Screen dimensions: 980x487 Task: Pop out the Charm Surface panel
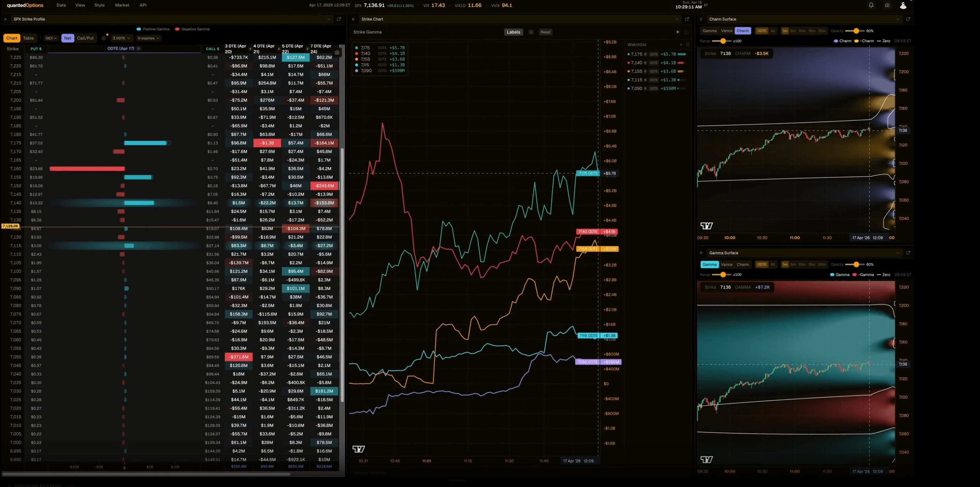point(908,19)
